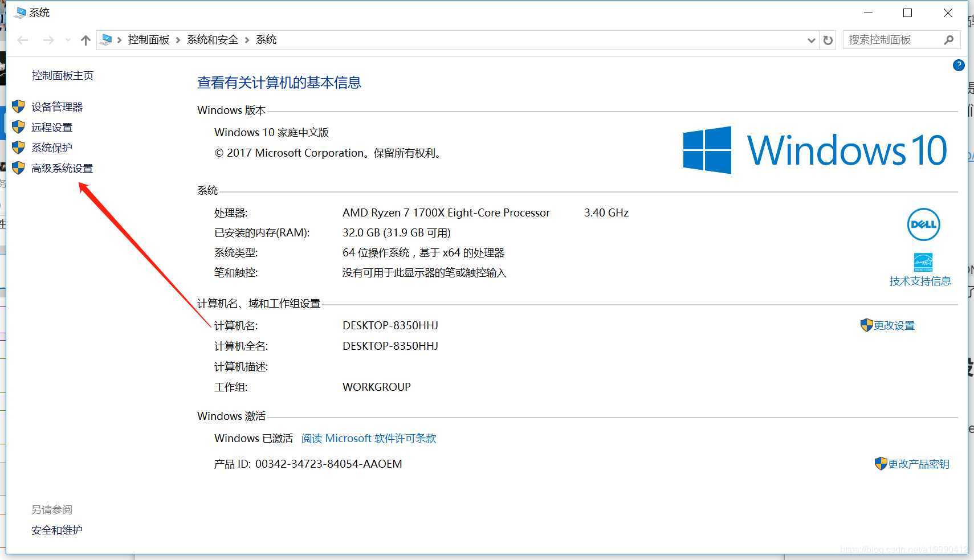Click system window title bar icon
Screen dimensions: 974x560
click(x=20, y=13)
